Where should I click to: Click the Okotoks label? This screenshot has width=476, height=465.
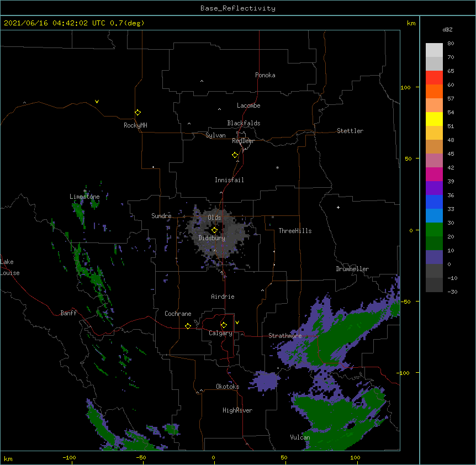228,387
